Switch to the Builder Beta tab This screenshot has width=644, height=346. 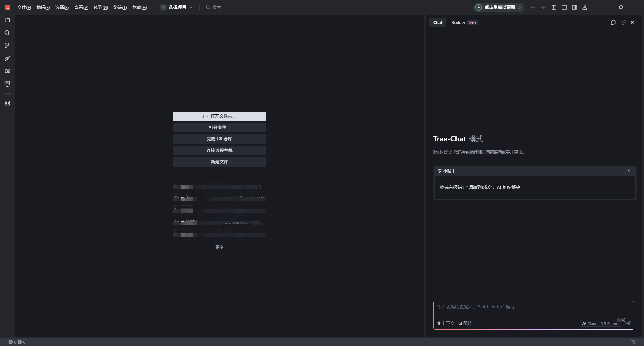coord(465,22)
